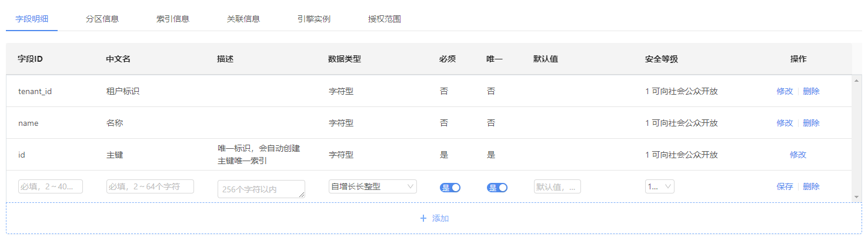Select the 引擎实例 tab
This screenshot has height=247, width=868.
pos(314,19)
